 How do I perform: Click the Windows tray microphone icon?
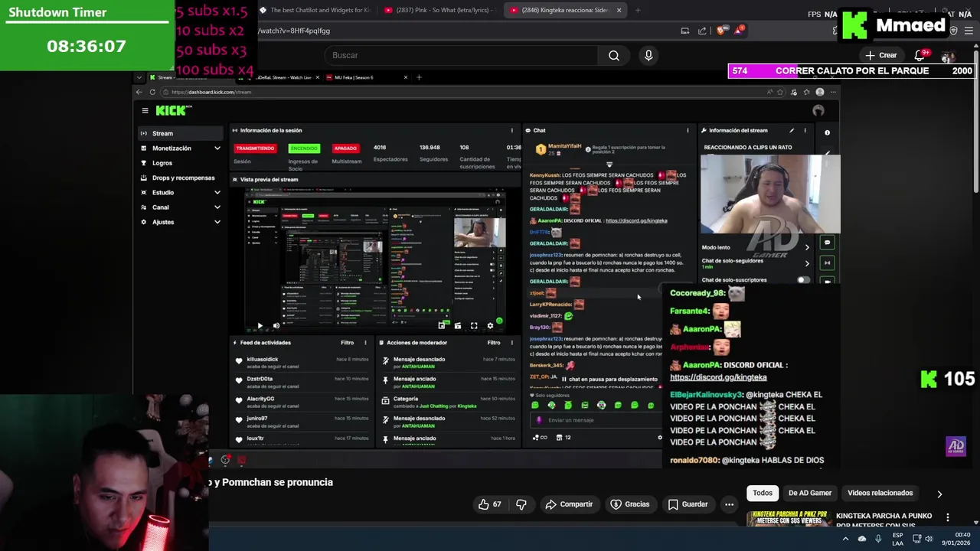click(x=878, y=539)
